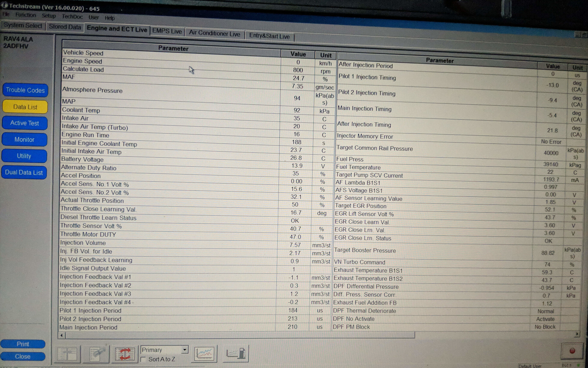Image resolution: width=588 pixels, height=368 pixels.
Task: Click the Dual Data List sidebar icon
Action: click(24, 172)
